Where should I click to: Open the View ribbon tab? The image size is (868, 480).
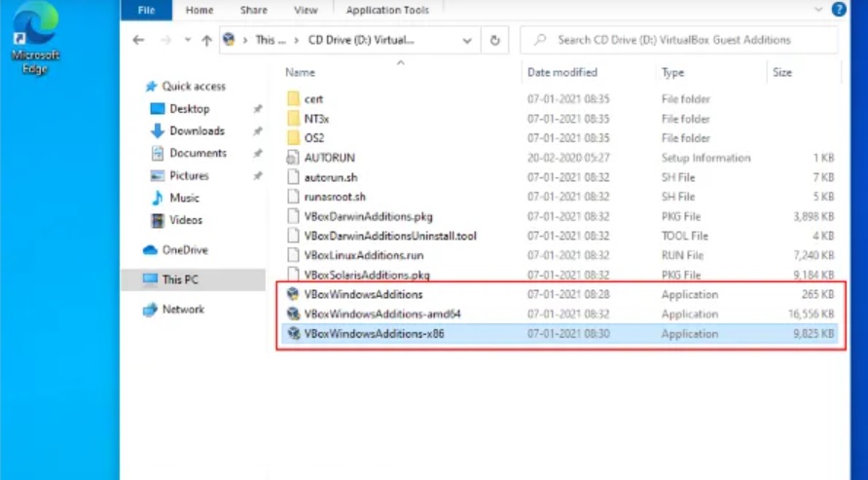pos(306,10)
